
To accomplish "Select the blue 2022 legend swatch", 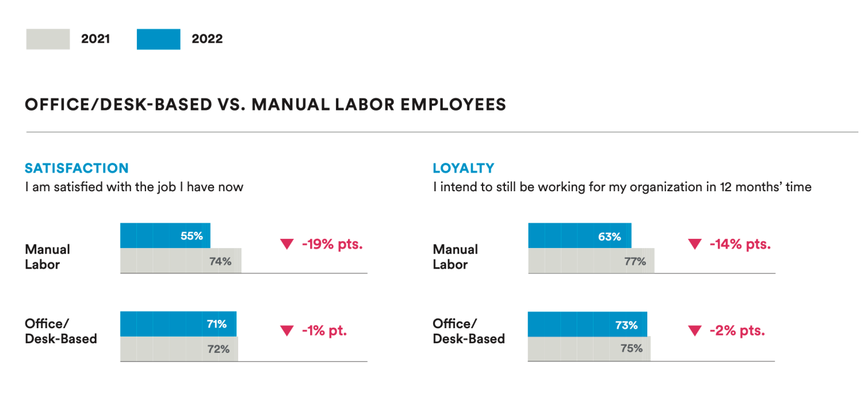I will pyautogui.click(x=158, y=39).
